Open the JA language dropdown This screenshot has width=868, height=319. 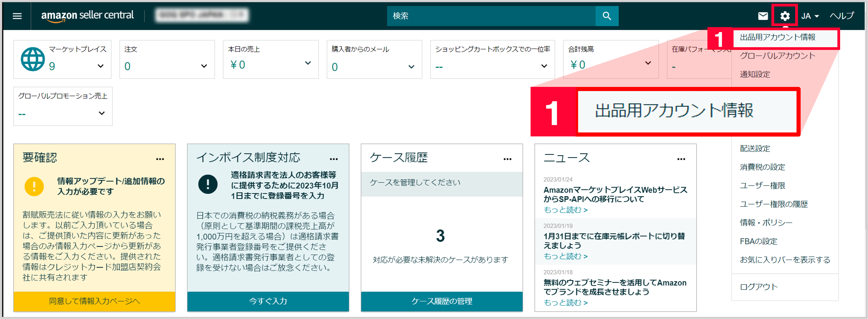pos(810,16)
